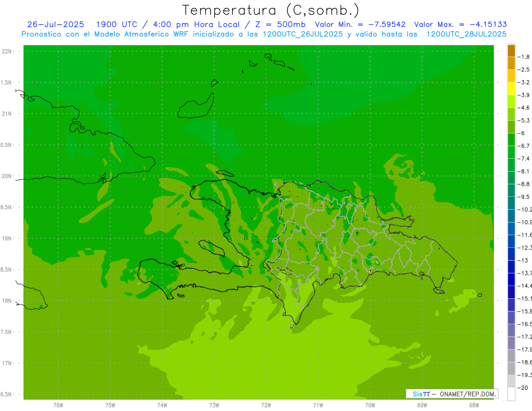
Task: Click the '-9.5' colorbar value label
Action: [524, 197]
